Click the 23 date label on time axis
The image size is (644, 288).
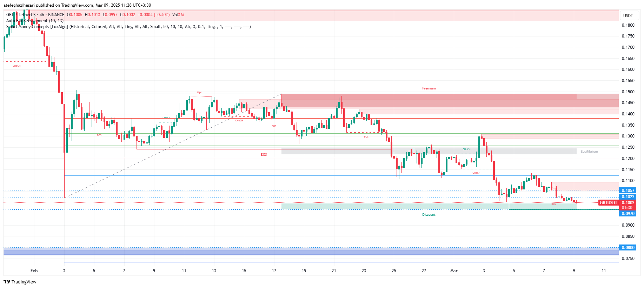click(x=364, y=271)
